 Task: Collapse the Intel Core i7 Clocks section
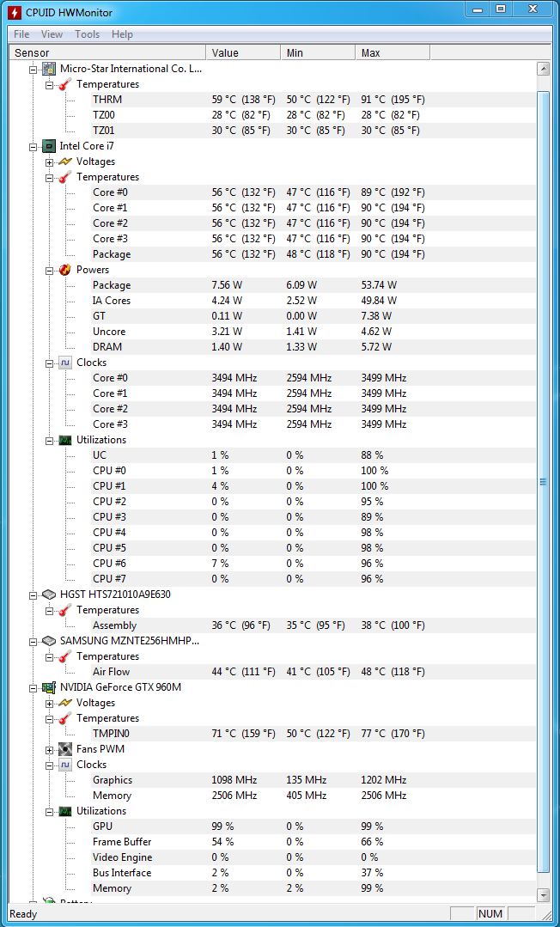click(x=50, y=363)
